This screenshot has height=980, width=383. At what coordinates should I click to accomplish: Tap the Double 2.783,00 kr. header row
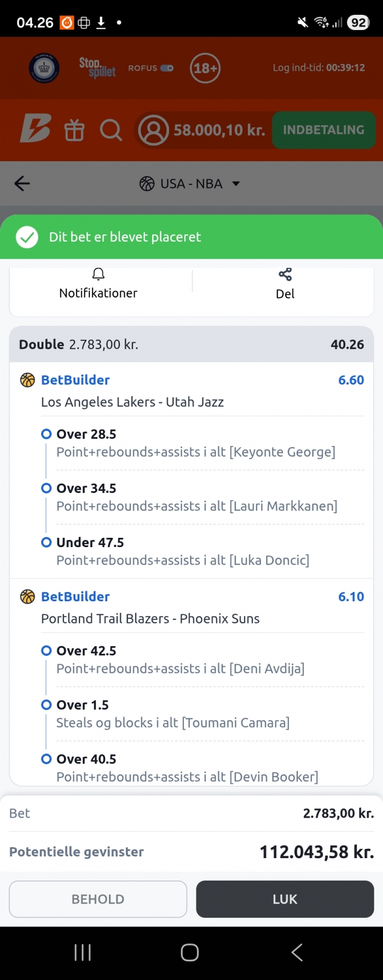pos(191,344)
